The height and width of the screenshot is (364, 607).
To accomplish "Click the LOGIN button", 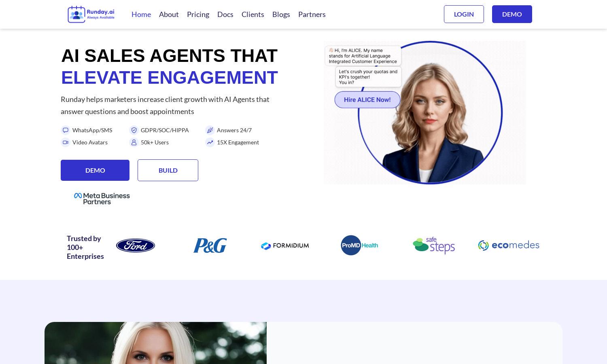I will point(464,14).
